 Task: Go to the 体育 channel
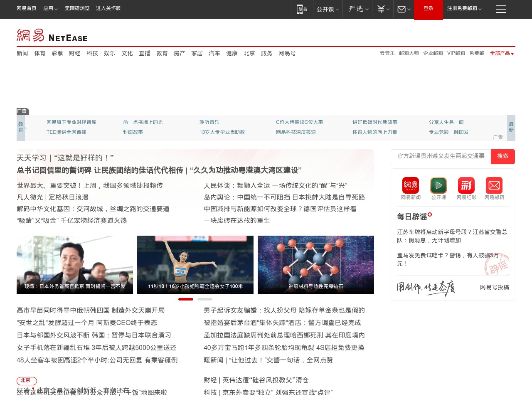[x=40, y=53]
